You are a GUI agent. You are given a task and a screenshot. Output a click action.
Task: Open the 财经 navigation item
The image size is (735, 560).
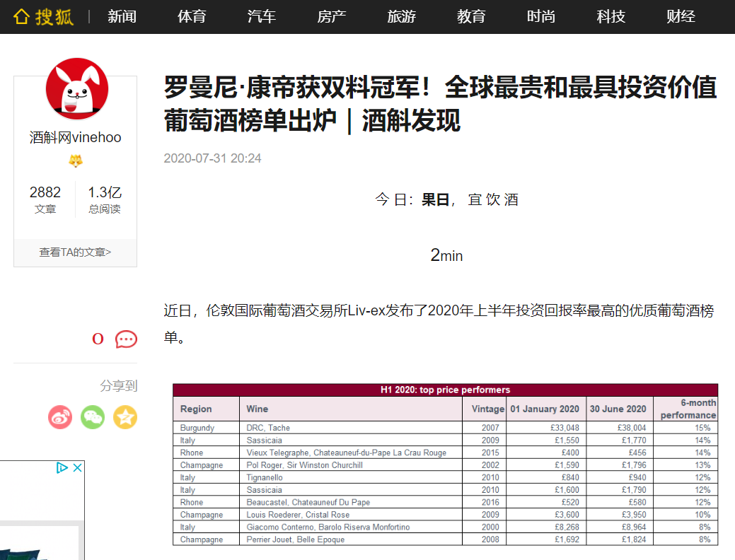click(681, 17)
